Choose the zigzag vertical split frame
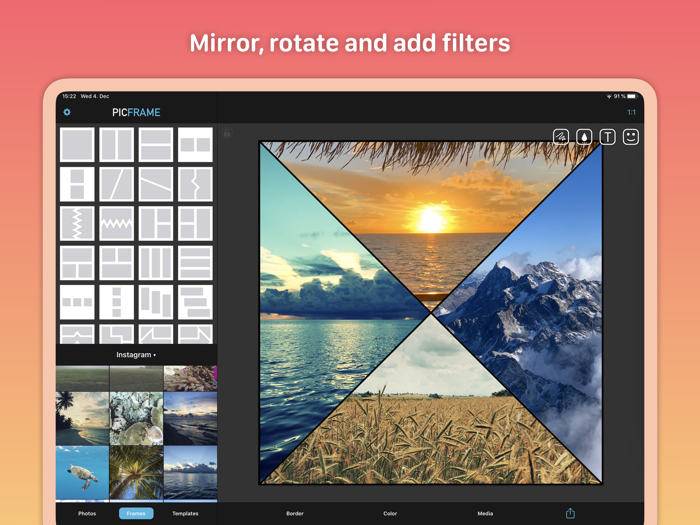Viewport: 700px width, 525px height. [x=77, y=223]
